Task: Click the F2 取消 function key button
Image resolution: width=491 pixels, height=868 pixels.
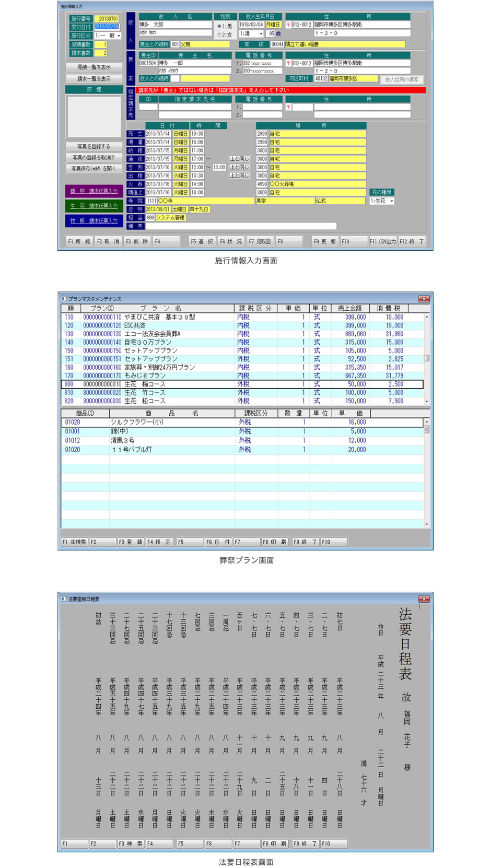Action: click(x=108, y=241)
